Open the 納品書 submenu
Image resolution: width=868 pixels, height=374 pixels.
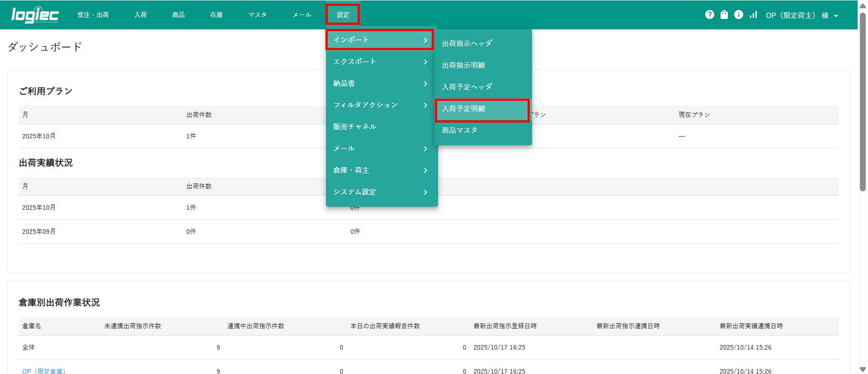pos(381,83)
